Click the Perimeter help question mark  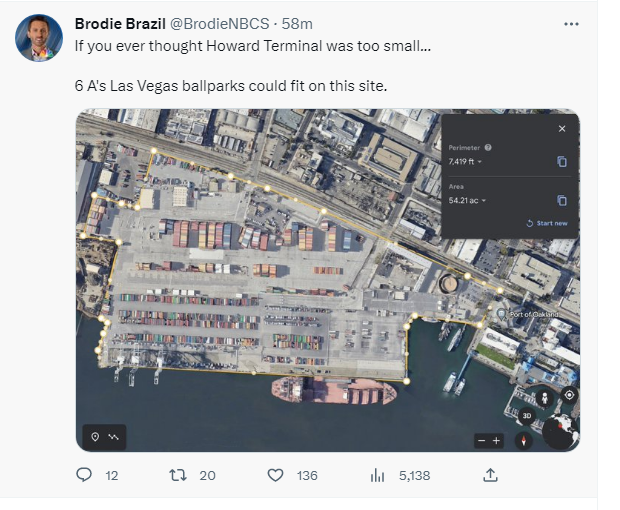click(488, 147)
